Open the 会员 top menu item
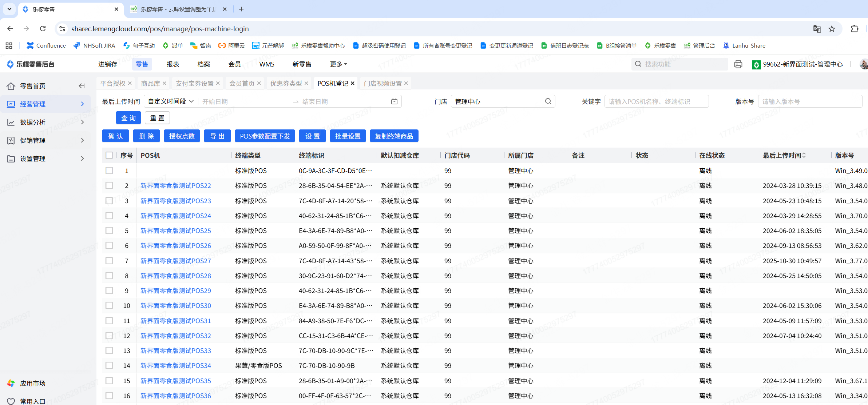 coord(234,64)
